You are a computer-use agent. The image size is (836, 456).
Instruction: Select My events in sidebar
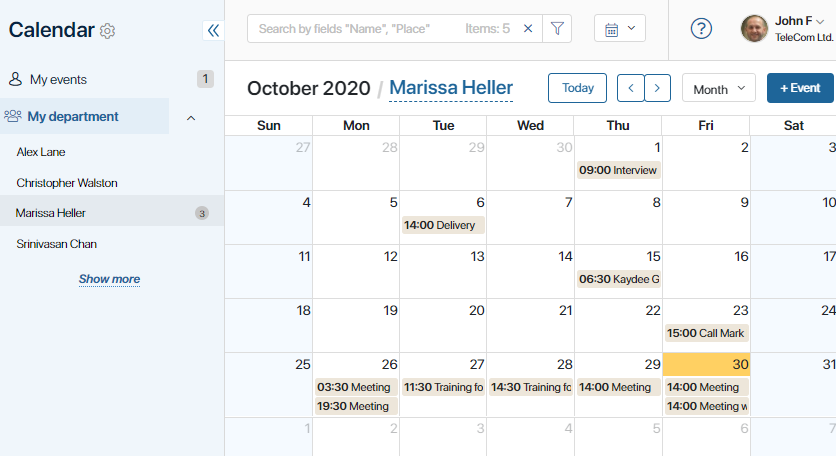coord(58,79)
